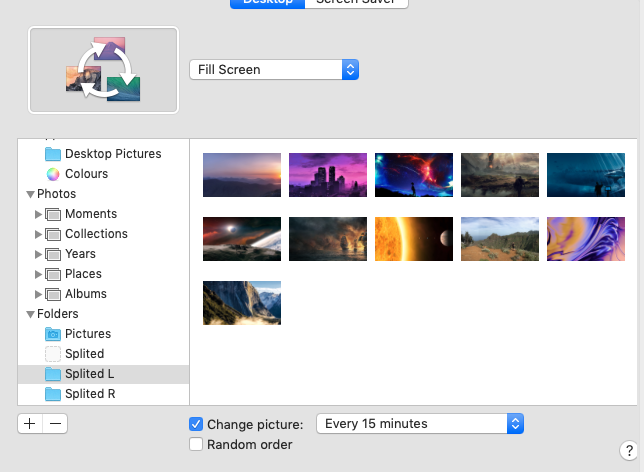Switch to the Screen Saver tab
Viewport: 644px width, 472px height.
click(356, 2)
